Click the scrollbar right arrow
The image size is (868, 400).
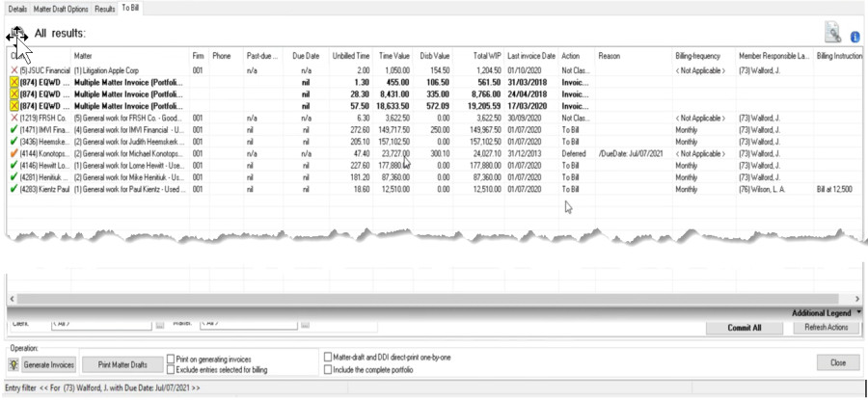point(857,298)
